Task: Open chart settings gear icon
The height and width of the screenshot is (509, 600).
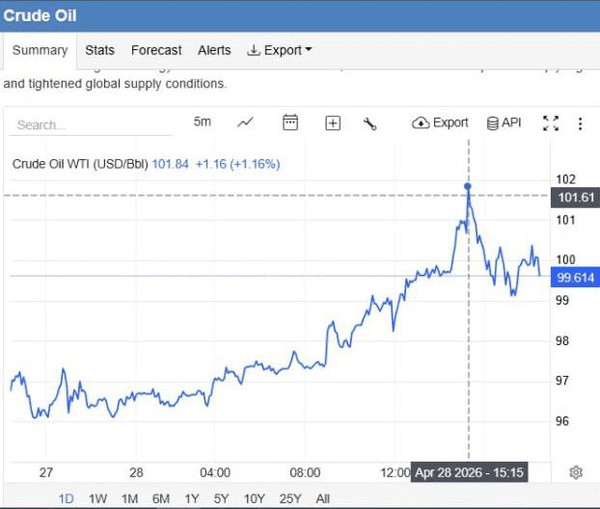Action: tap(576, 472)
